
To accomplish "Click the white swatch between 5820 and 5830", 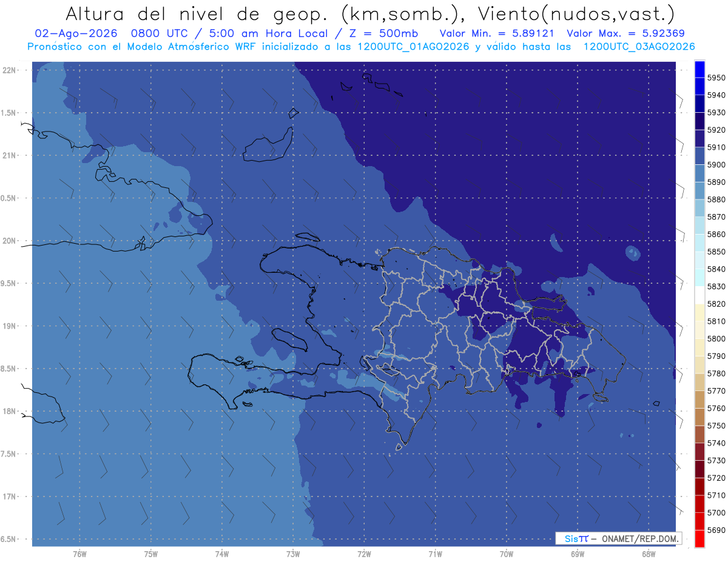I will (699, 295).
